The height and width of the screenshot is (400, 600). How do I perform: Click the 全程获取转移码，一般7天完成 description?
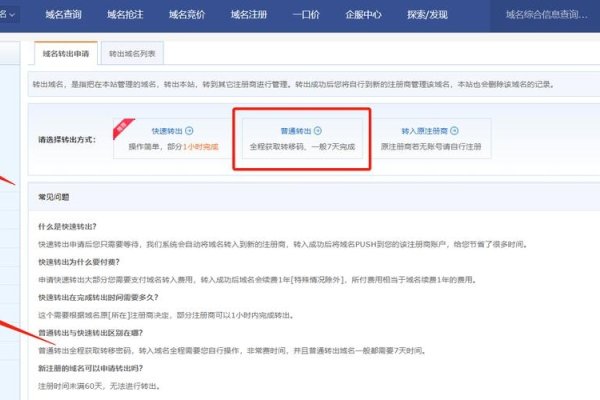tap(302, 147)
